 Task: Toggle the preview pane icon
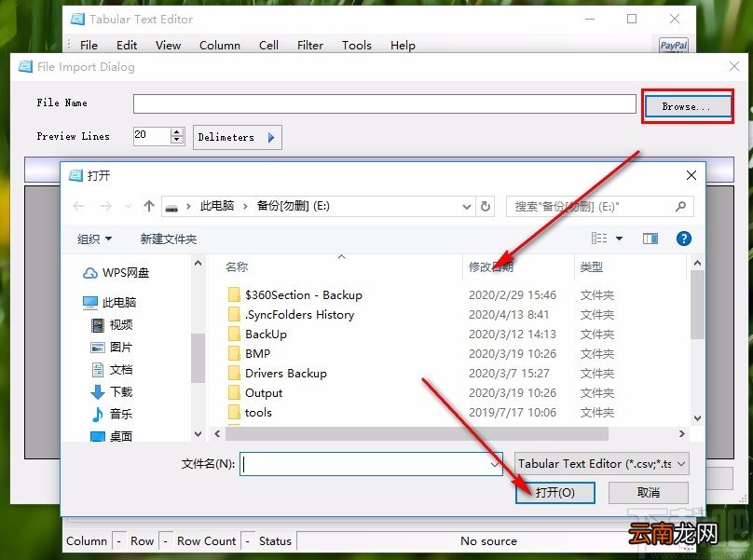point(650,239)
